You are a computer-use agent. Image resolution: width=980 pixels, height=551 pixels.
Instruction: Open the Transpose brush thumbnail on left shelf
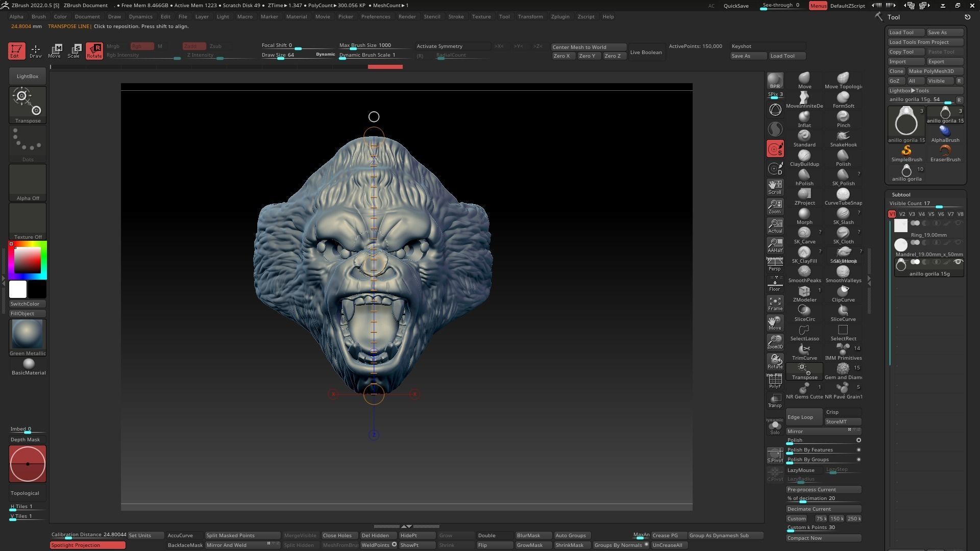[x=28, y=105]
